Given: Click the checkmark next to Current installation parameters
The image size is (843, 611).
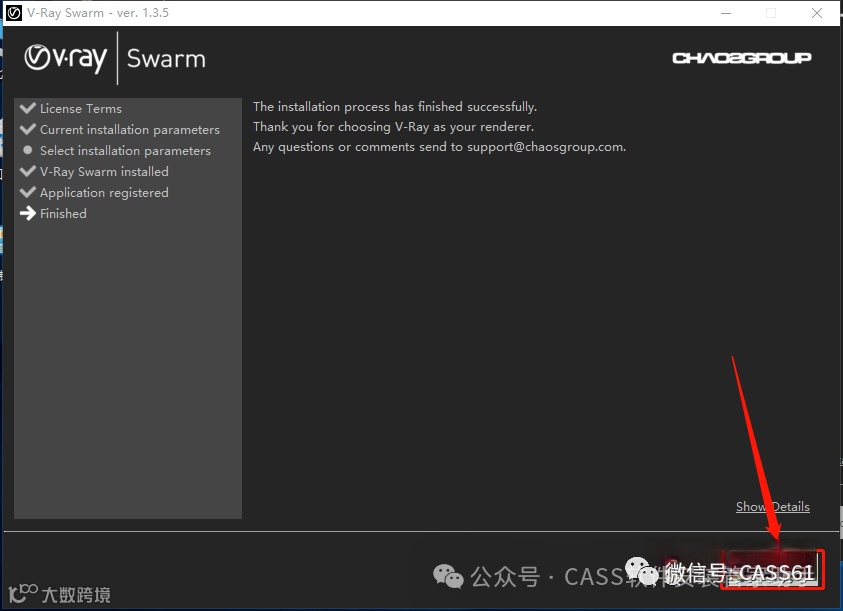Looking at the screenshot, I should 28,129.
